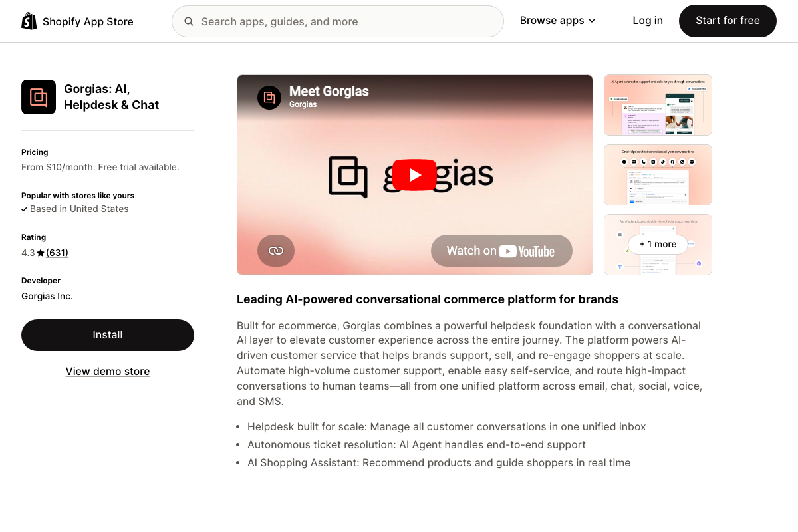Open the Gorgias Inc. developer link
The width and height of the screenshot is (798, 532).
click(47, 296)
